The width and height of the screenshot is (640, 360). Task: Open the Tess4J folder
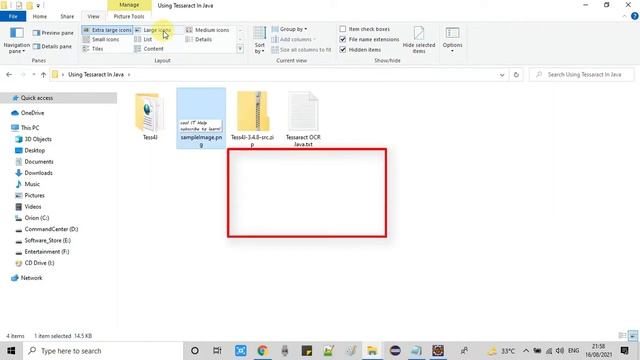[x=150, y=116]
